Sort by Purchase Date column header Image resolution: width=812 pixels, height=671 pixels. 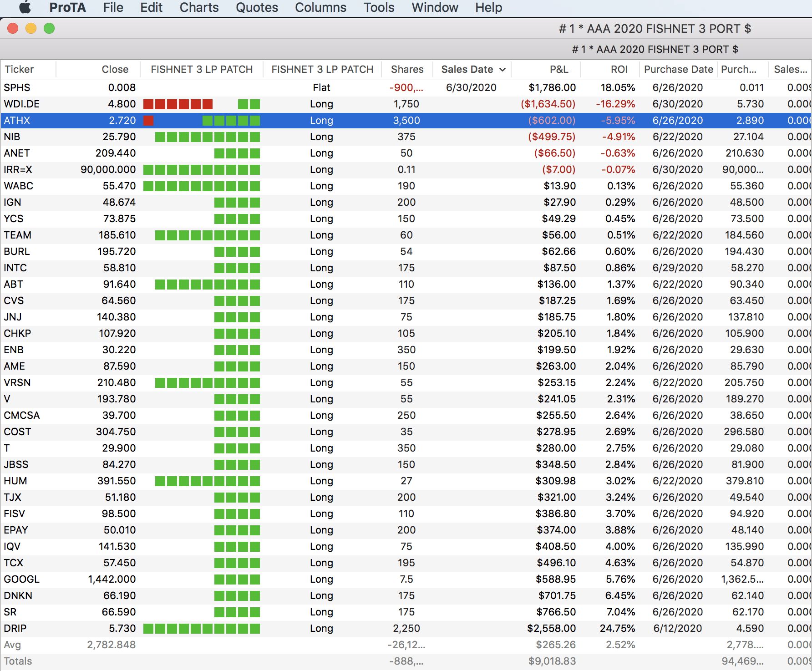point(678,69)
